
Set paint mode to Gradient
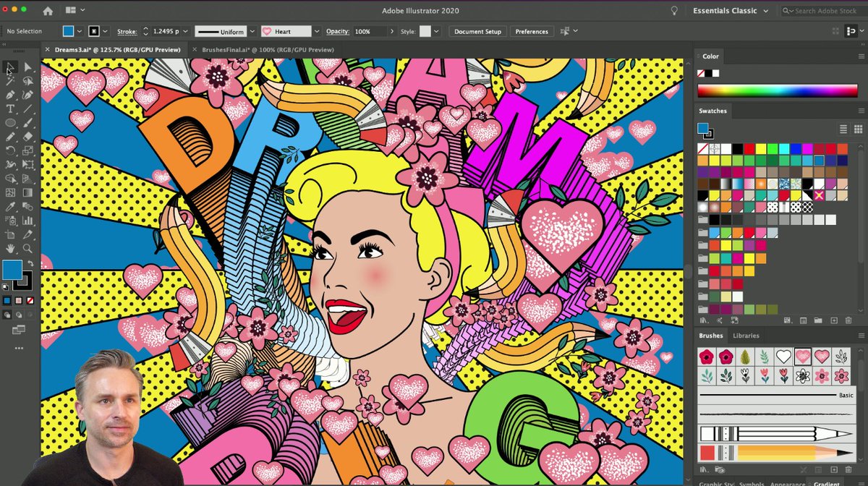(x=18, y=300)
